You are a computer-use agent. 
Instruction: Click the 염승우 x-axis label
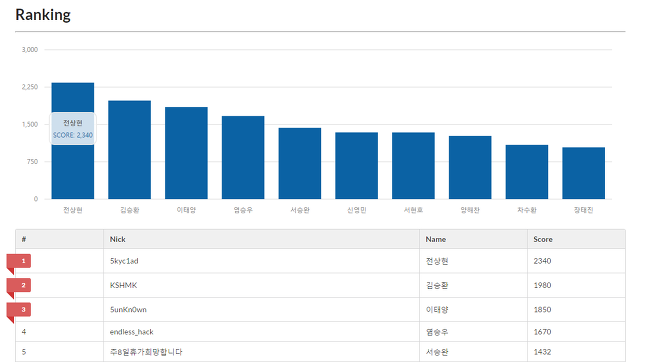[243, 210]
